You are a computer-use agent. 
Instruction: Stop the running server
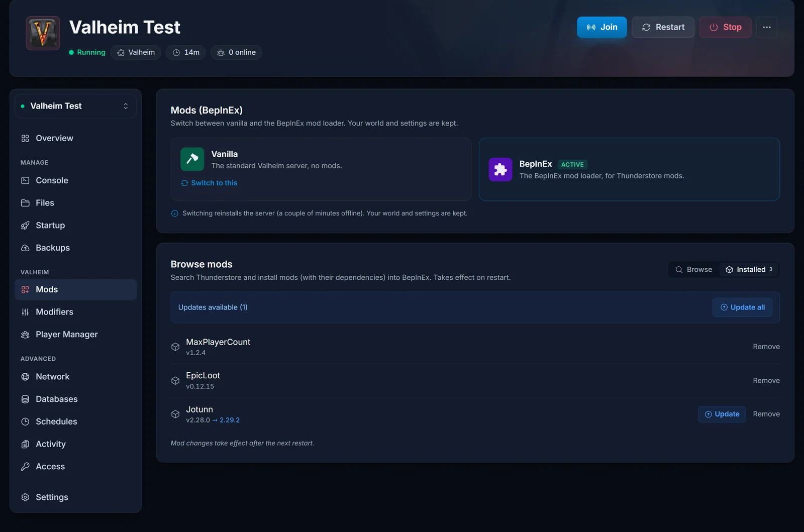pos(725,27)
